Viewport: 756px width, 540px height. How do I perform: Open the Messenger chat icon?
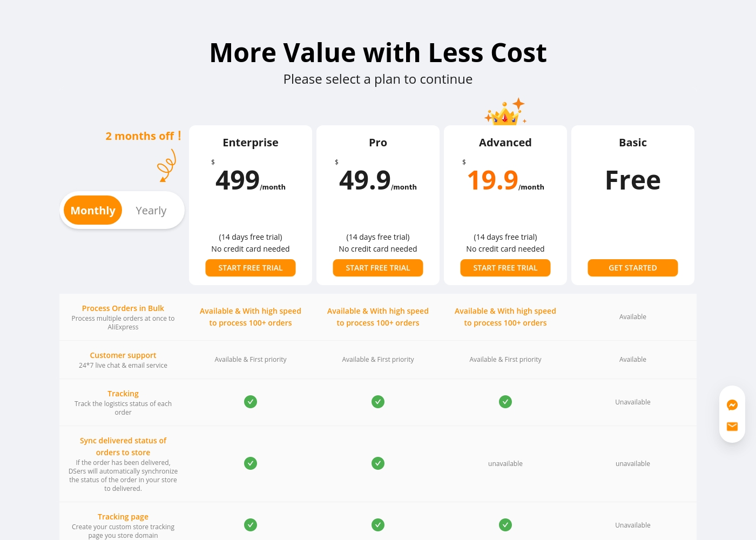[x=732, y=405]
